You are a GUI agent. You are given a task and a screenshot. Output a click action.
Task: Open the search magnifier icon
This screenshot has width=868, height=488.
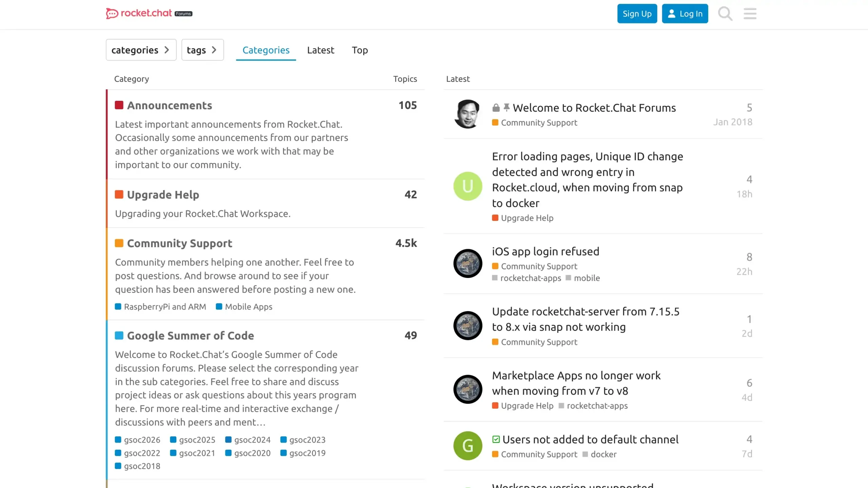[x=725, y=14]
